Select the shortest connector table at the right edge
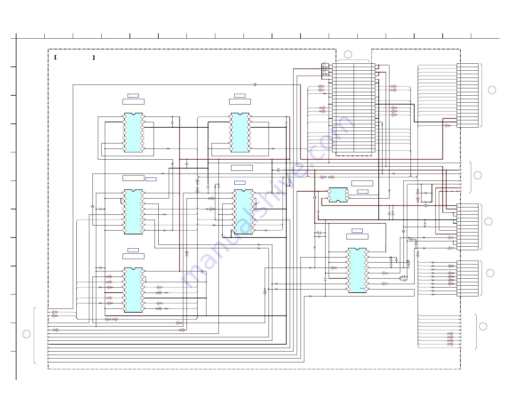Image resolution: width=532 pixels, height=400 pixels. pyautogui.click(x=467, y=278)
